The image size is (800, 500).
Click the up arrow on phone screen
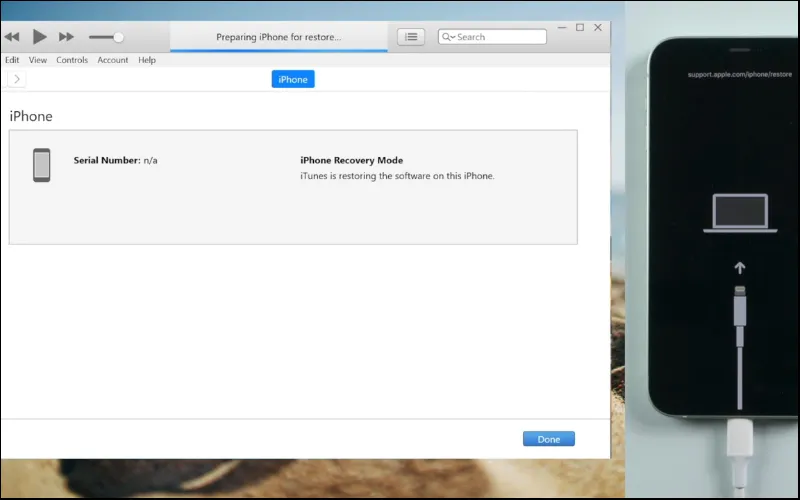[x=740, y=268]
